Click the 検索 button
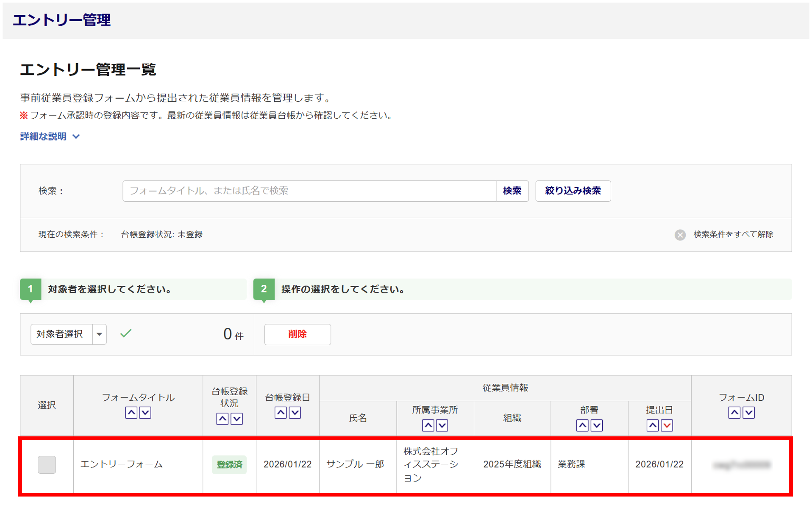Viewport: 812px width, 505px height. [512, 191]
